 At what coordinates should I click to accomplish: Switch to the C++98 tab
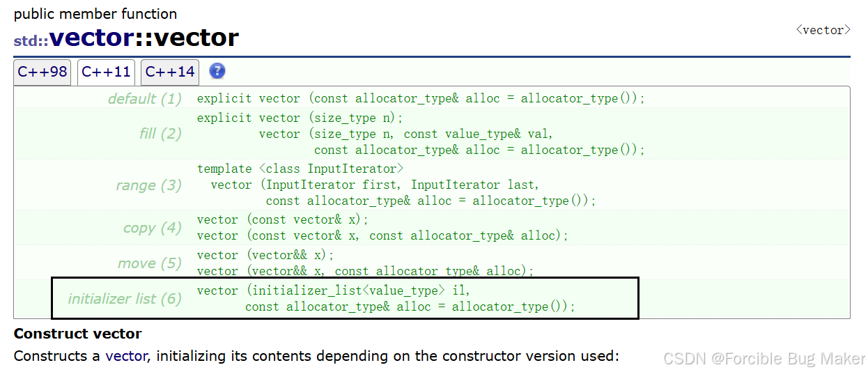42,72
